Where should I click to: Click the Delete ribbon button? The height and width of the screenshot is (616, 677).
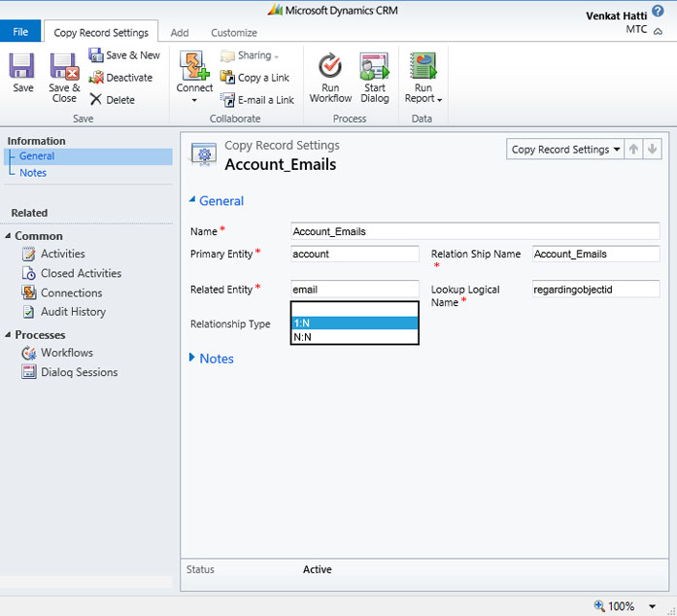pos(113,100)
